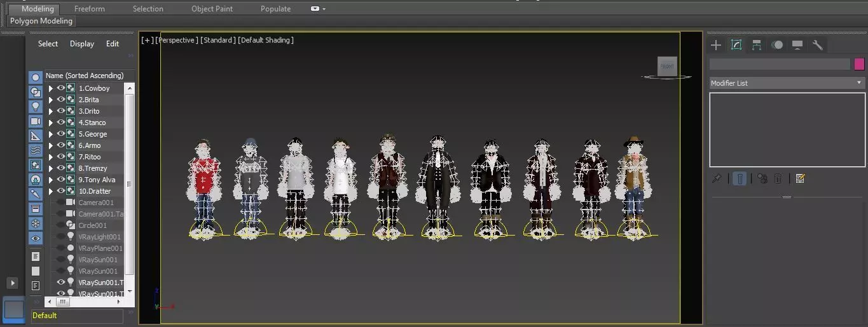Toggle Display Bones filter icon

pos(36,194)
